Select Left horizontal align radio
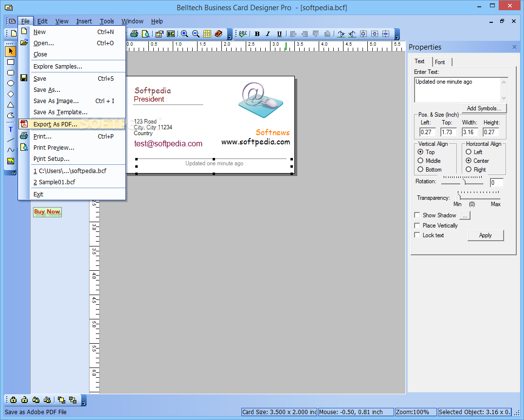Image resolution: width=524 pixels, height=420 pixels. click(469, 152)
